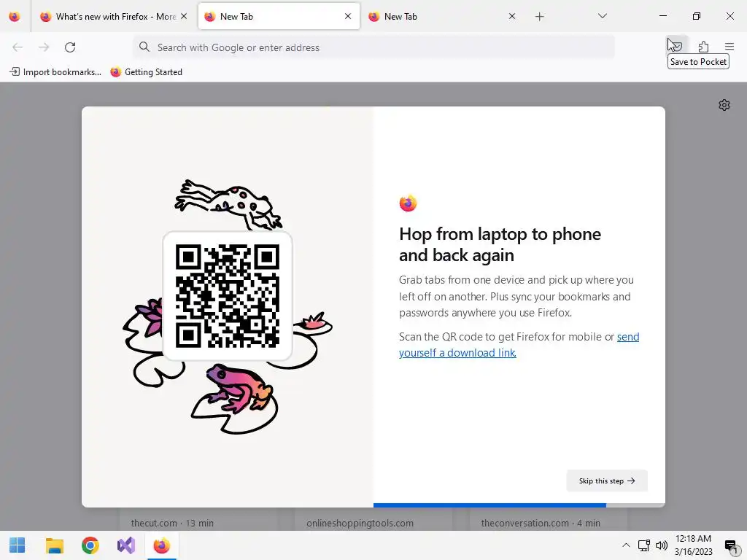Open Visual Studio from taskbar
Viewport: 747px width, 560px height.
[126, 545]
